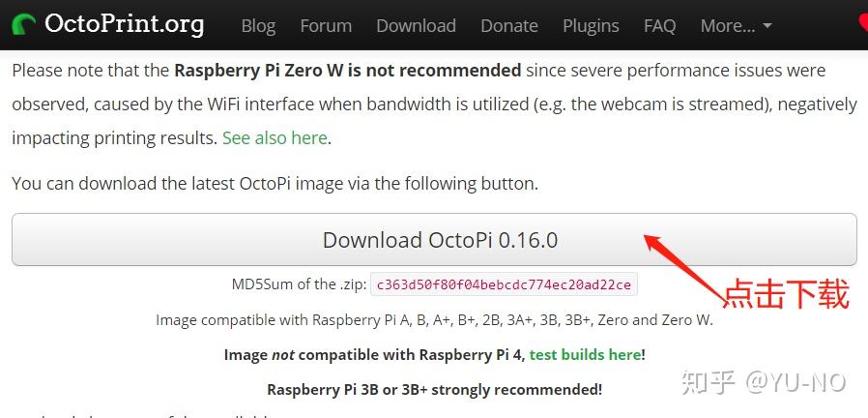The width and height of the screenshot is (868, 418).
Task: Follow the "See also here" link
Action: pos(275,138)
